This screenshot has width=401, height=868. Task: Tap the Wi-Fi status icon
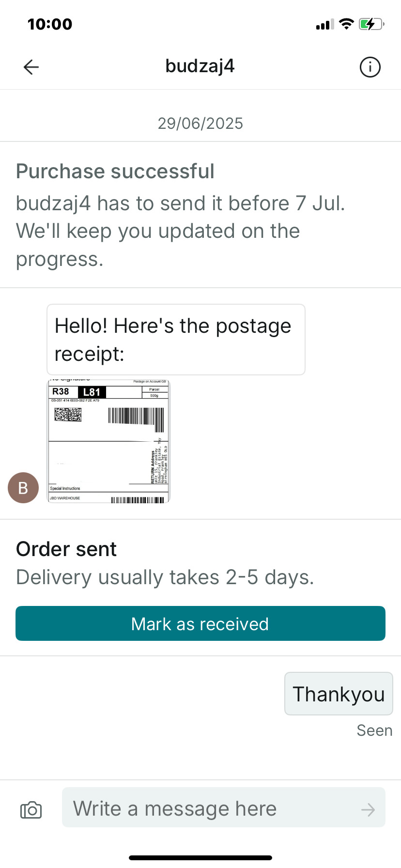(346, 24)
